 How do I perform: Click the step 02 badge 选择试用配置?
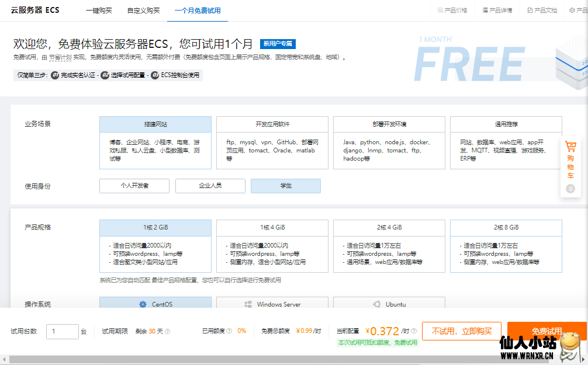105,75
